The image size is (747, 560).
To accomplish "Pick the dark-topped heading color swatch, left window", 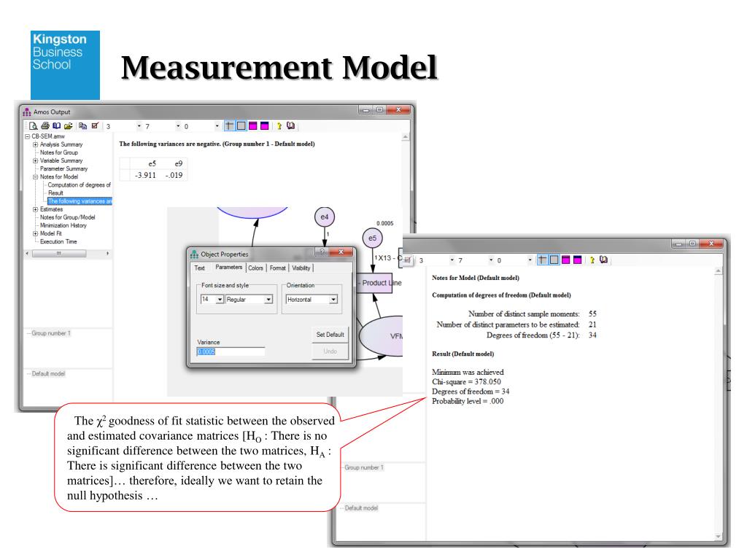I will click(x=264, y=125).
